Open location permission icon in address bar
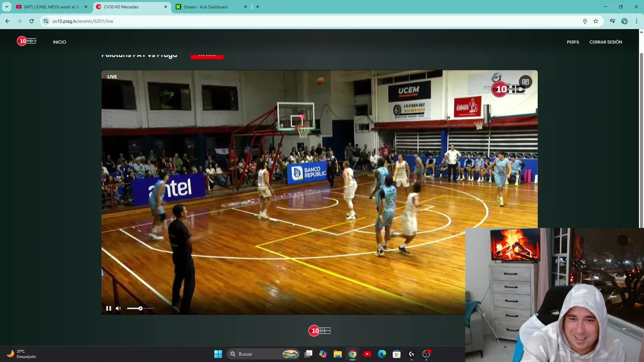 [585, 21]
